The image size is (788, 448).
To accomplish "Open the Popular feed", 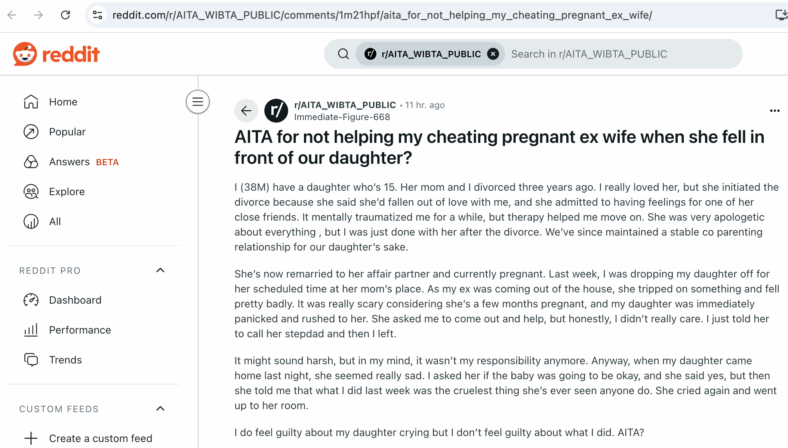I will pos(93,132).
